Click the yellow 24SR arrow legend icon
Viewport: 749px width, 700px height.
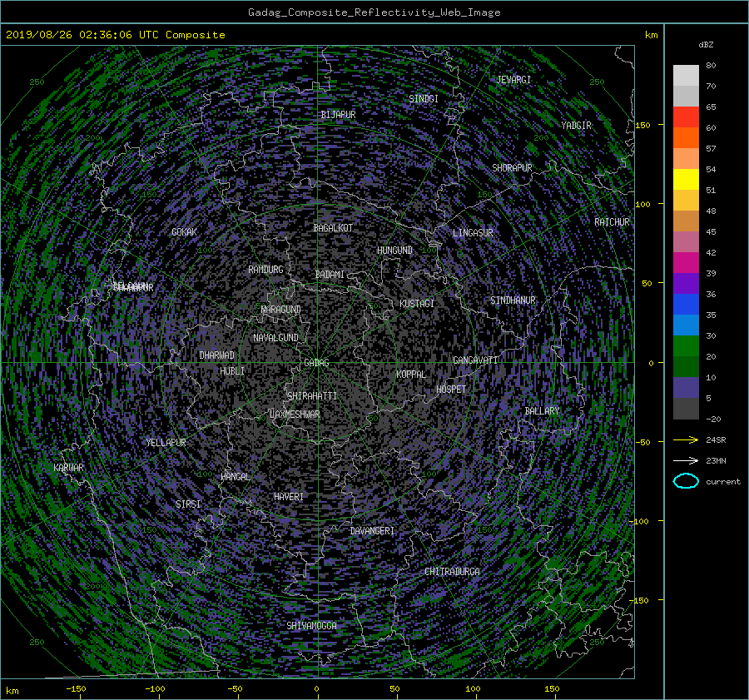(x=686, y=439)
